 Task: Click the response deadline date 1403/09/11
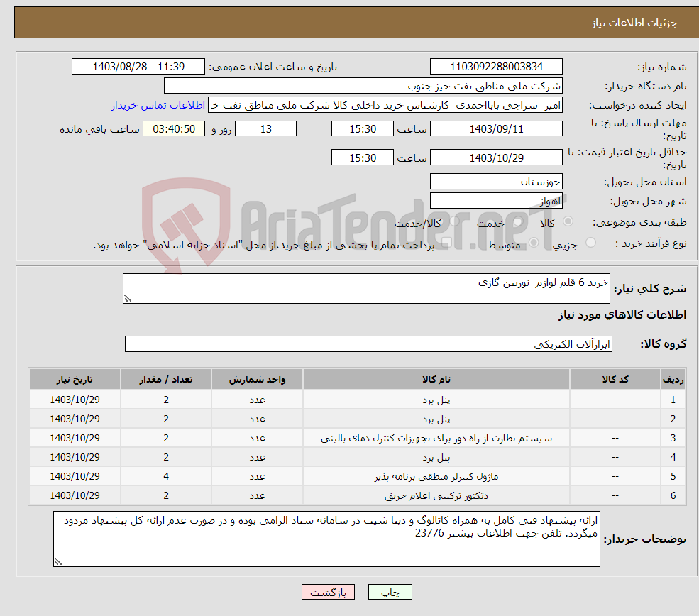click(496, 129)
